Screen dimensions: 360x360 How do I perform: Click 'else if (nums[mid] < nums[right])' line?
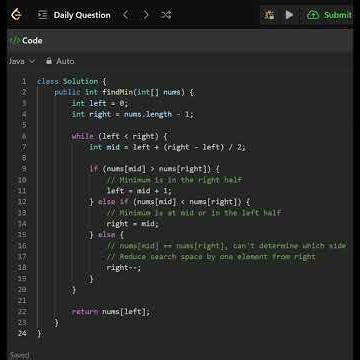tap(170, 202)
